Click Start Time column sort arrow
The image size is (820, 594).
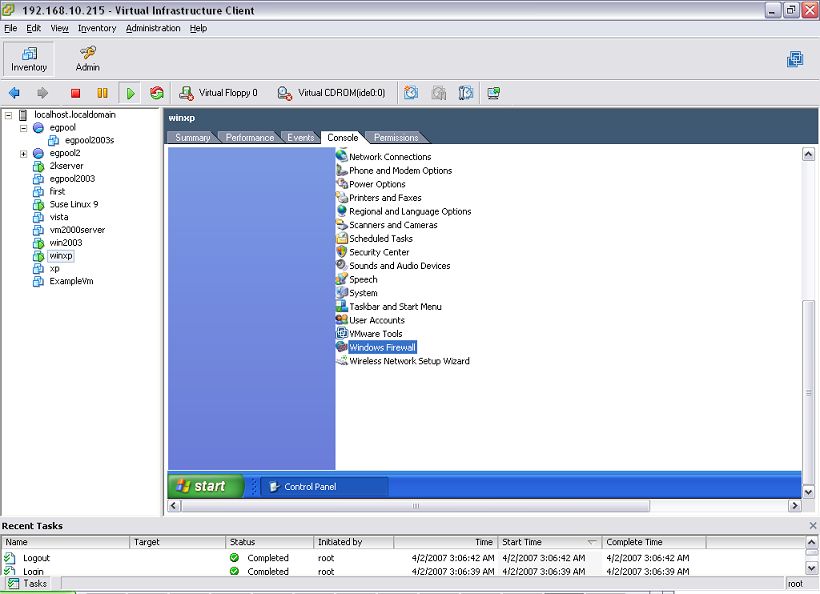[591, 542]
